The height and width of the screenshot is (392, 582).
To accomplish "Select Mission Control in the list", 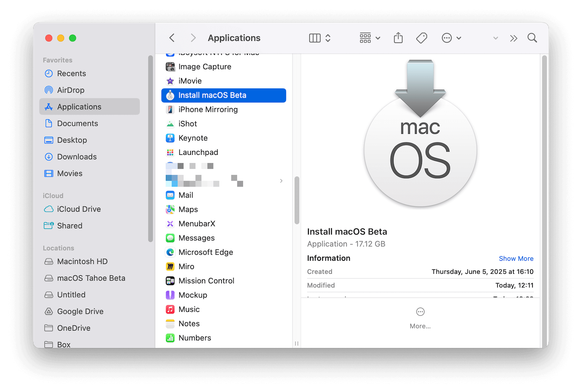I will pyautogui.click(x=224, y=281).
